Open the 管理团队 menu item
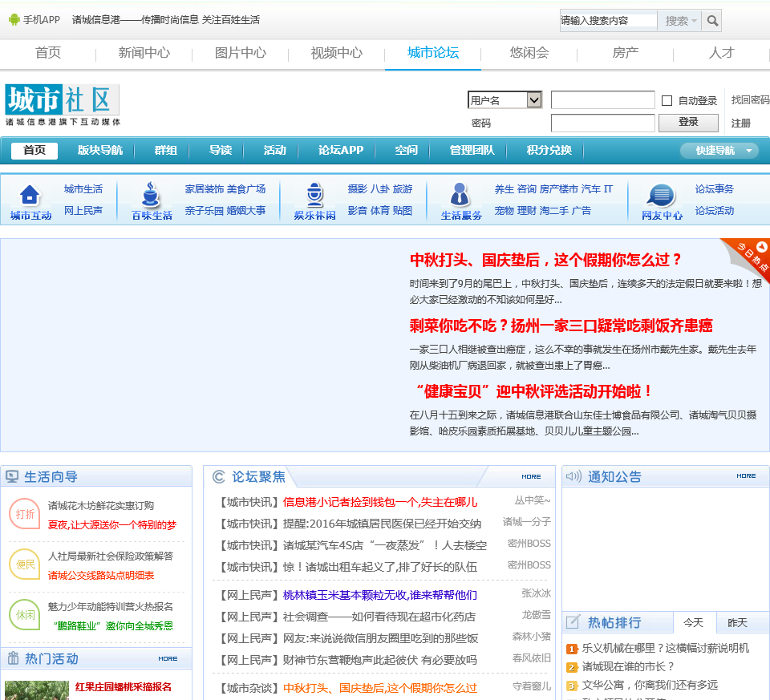Image resolution: width=770 pixels, height=700 pixels. click(472, 150)
